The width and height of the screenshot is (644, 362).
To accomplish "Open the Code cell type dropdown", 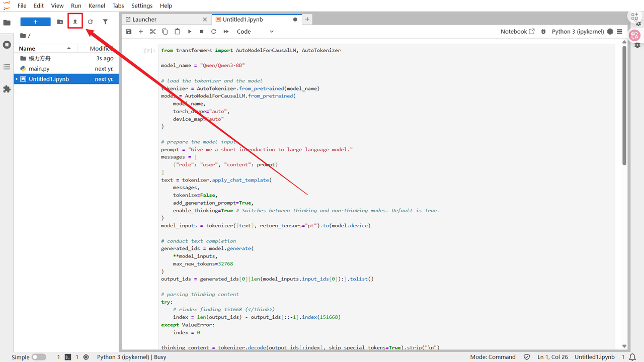I will point(255,31).
